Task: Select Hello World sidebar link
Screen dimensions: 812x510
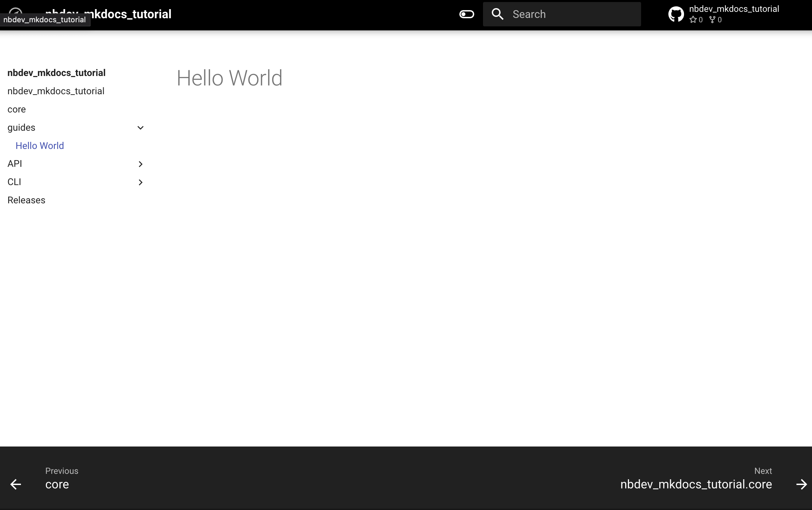Action: (40, 146)
